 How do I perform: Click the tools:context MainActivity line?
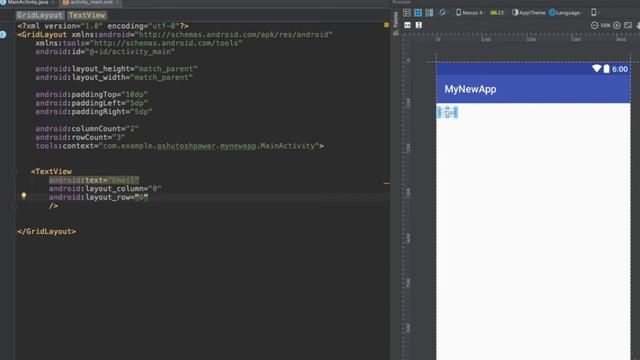(x=180, y=146)
